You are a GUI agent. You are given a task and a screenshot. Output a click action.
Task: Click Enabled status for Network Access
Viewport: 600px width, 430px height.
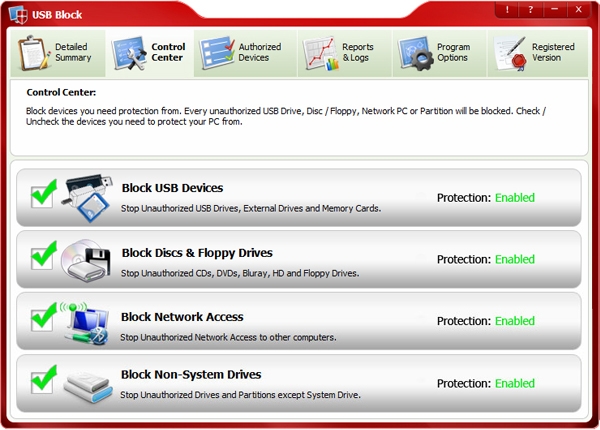pyautogui.click(x=515, y=321)
